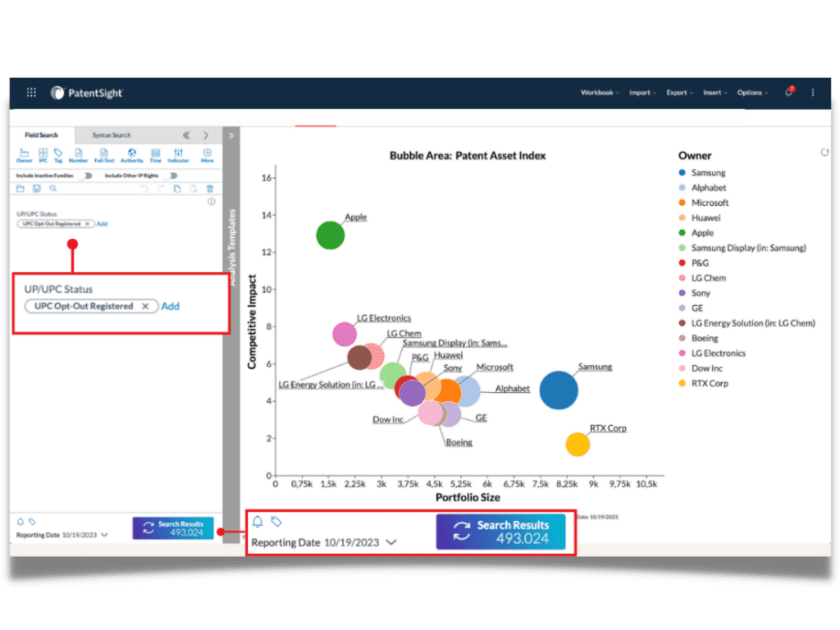Add a Number search field
The width and height of the screenshot is (840, 630).
click(78, 155)
